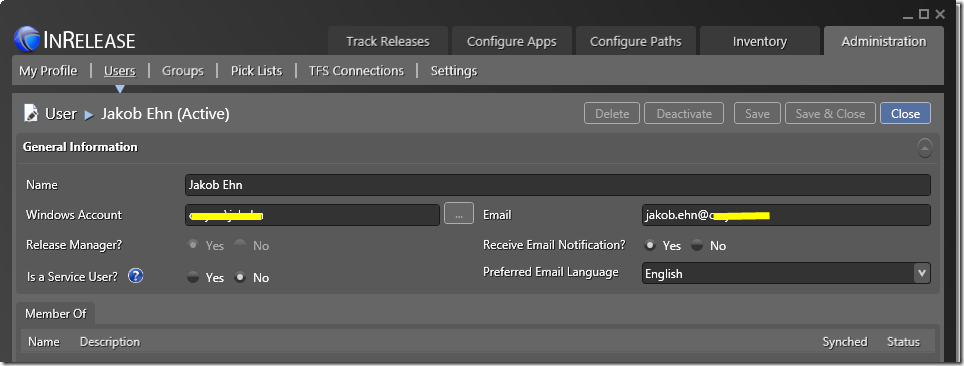Go to My Profile submenu
The image size is (964, 366).
pos(48,71)
